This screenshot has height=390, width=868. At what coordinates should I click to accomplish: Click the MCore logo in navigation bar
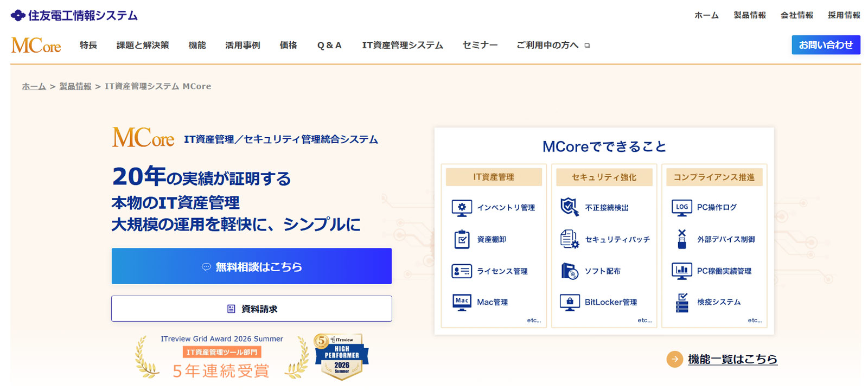(x=36, y=45)
